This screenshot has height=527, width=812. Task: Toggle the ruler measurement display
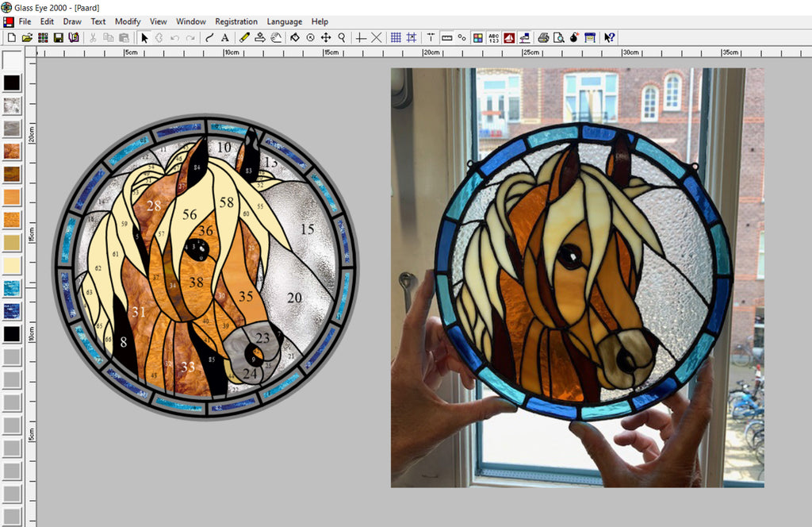pyautogui.click(x=447, y=37)
